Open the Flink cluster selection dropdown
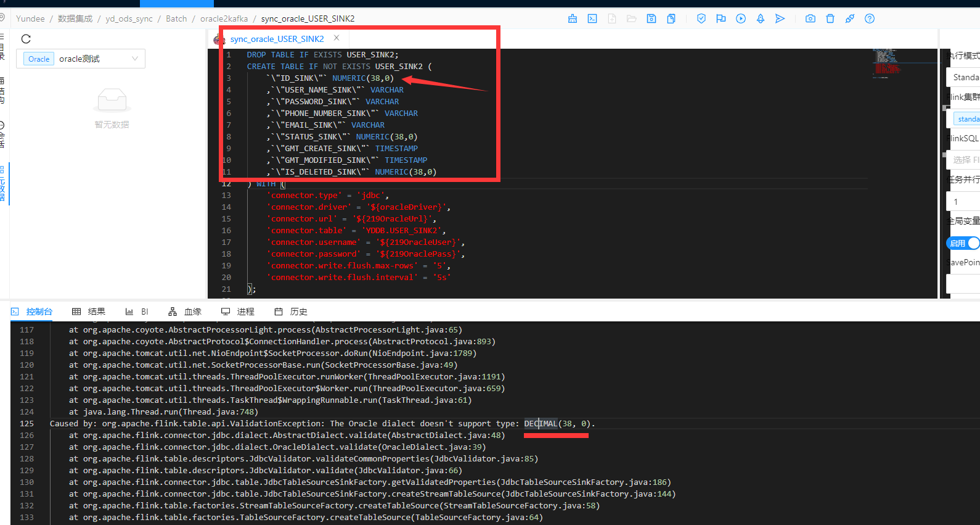980x525 pixels. (963, 118)
